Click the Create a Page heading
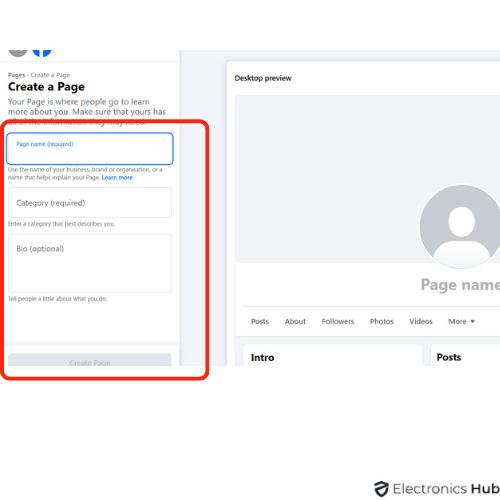The image size is (500, 500). pyautogui.click(x=46, y=87)
